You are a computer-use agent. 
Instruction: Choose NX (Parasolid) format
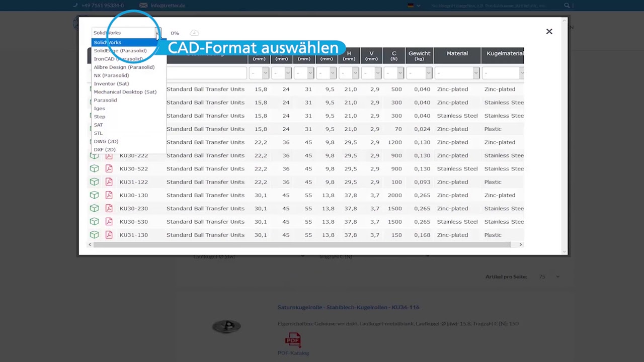coord(128,75)
